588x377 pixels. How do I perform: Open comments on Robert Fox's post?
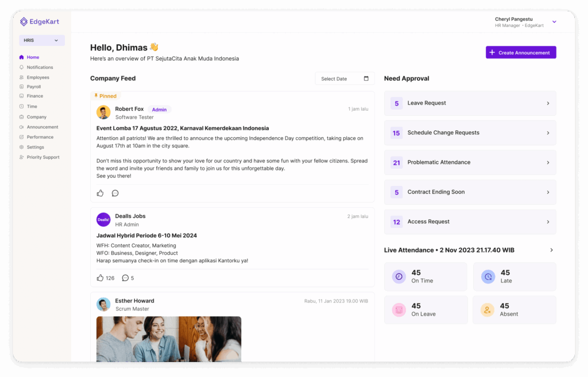coord(115,193)
